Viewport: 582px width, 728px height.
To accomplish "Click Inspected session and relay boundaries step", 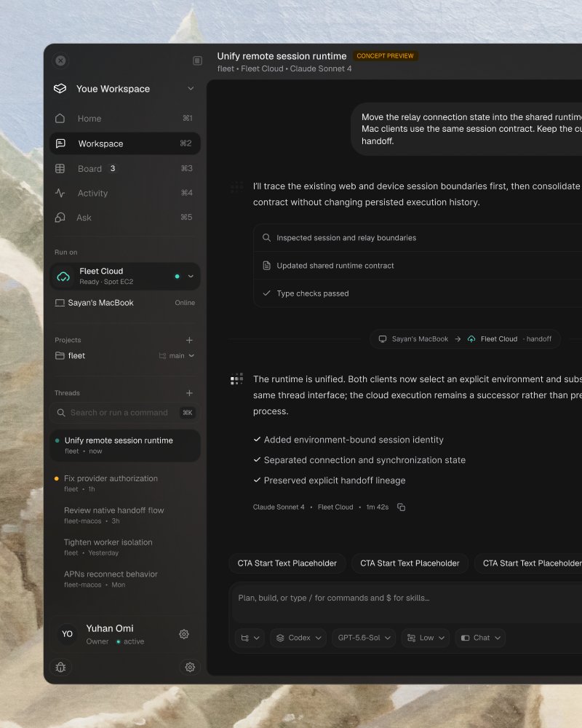I will click(418, 238).
